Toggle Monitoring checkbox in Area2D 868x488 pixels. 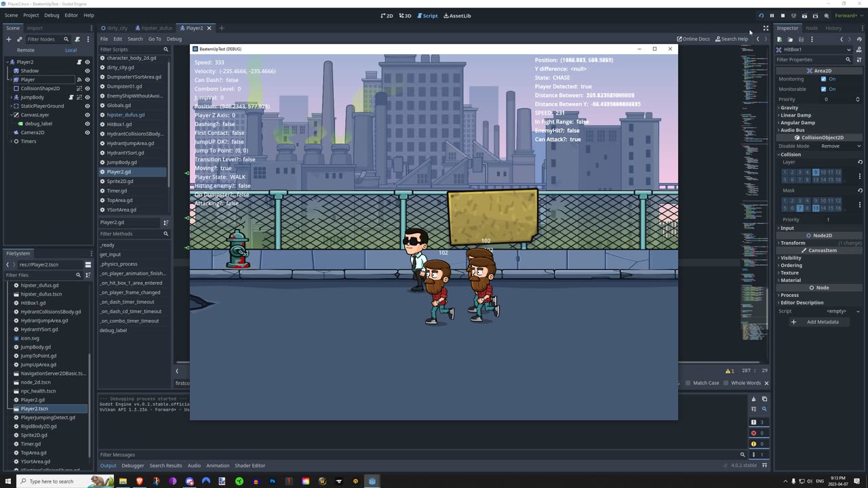click(x=824, y=79)
